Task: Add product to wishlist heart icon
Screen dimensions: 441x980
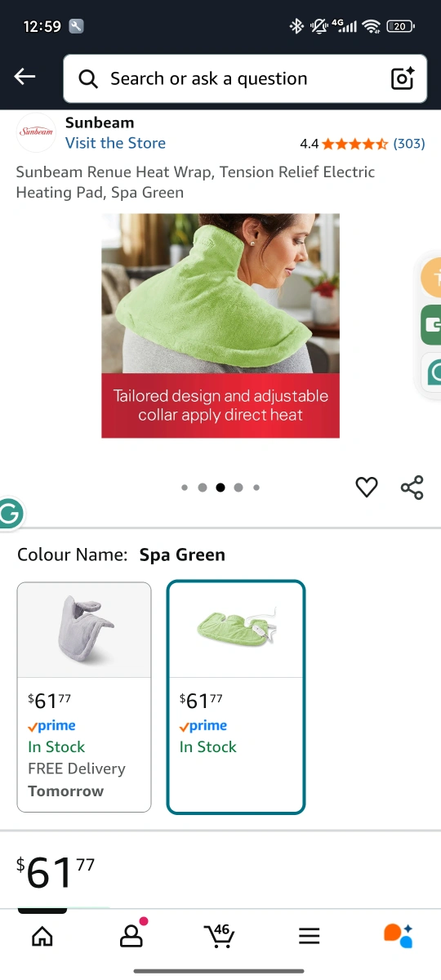Action: point(367,488)
